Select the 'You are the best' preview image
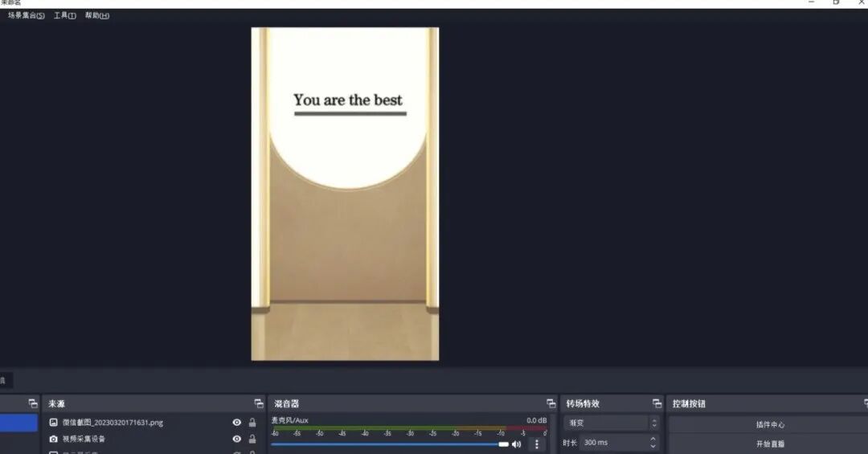The height and width of the screenshot is (454, 868). click(x=345, y=194)
